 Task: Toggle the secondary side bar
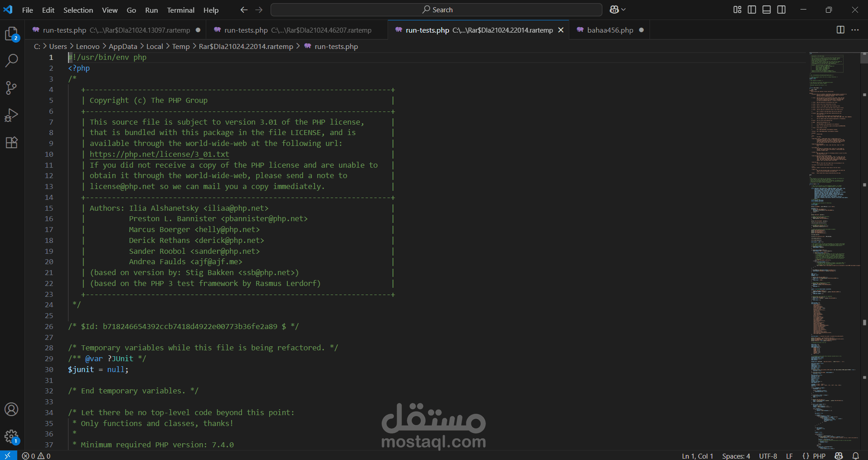[x=781, y=9]
